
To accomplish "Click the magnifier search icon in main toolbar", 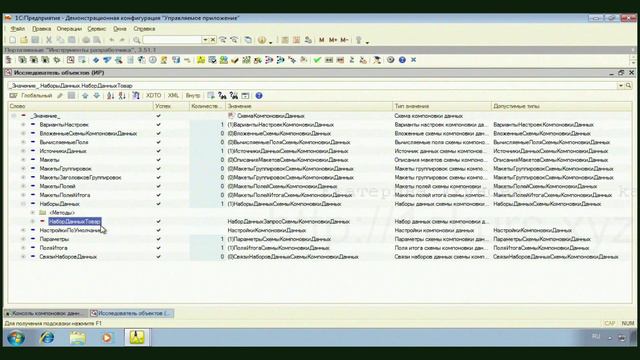I will 137,40.
